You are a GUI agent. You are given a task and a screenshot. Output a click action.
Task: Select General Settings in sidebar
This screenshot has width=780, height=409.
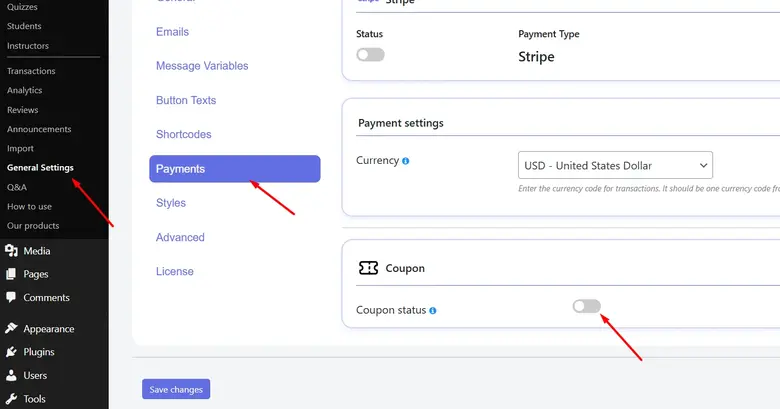pyautogui.click(x=40, y=168)
